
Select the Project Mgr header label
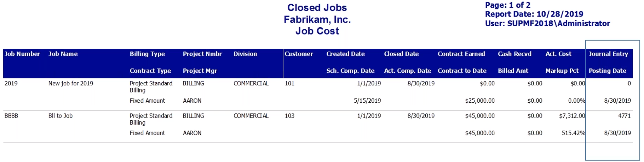pyautogui.click(x=200, y=71)
